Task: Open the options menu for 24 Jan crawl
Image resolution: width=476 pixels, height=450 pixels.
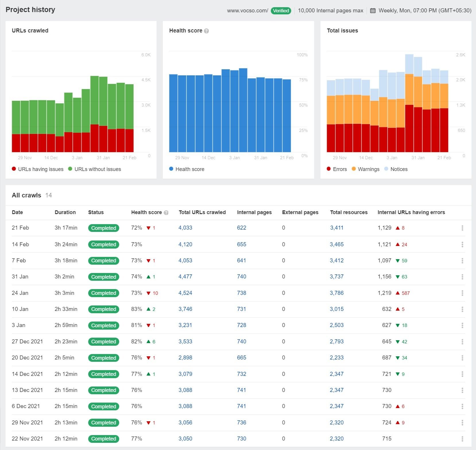Action: [x=462, y=293]
